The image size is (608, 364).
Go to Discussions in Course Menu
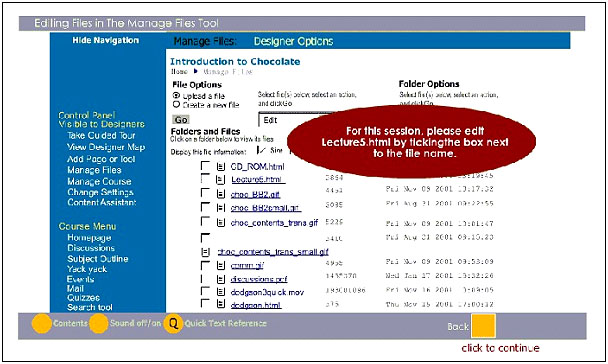[x=91, y=248]
